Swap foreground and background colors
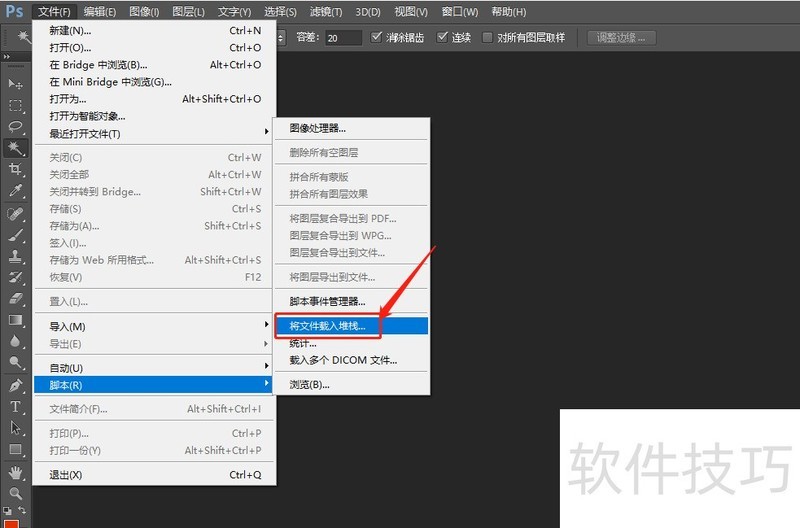Viewport: 800px width, 528px height. point(22,510)
